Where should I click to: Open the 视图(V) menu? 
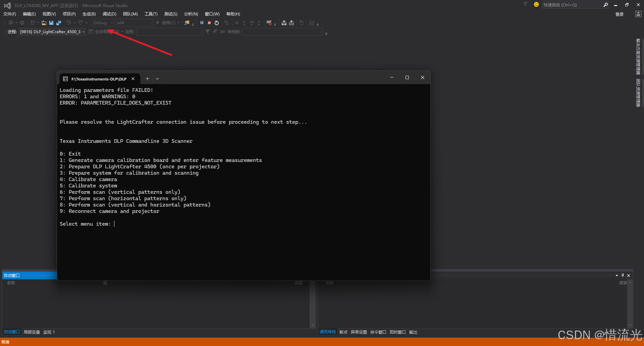coord(49,14)
